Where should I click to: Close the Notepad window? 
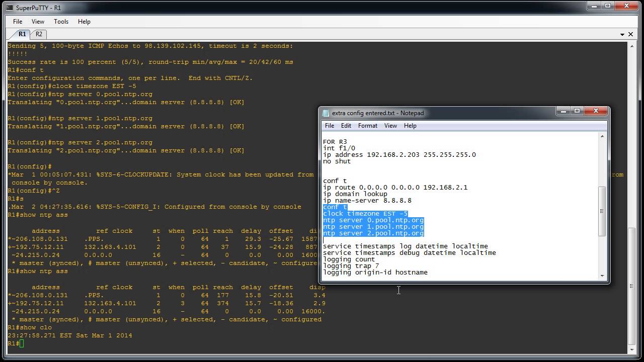596,111
